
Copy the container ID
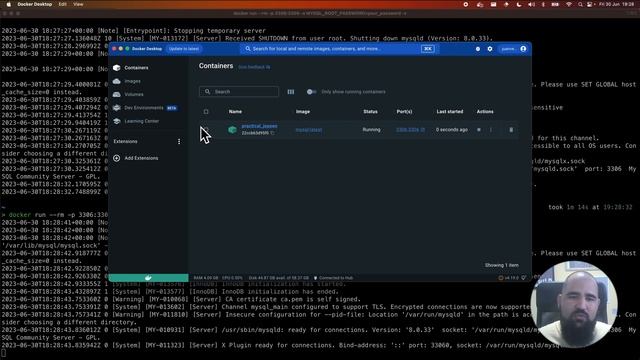pos(272,133)
